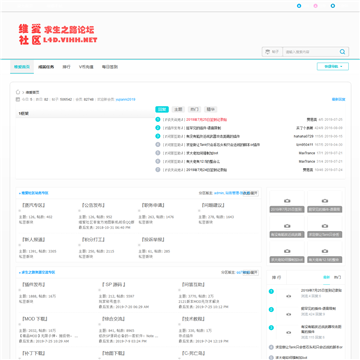This screenshot has height=360, width=360.
Task: Open the 『MOD 下载』 forum
Action: 34,319
